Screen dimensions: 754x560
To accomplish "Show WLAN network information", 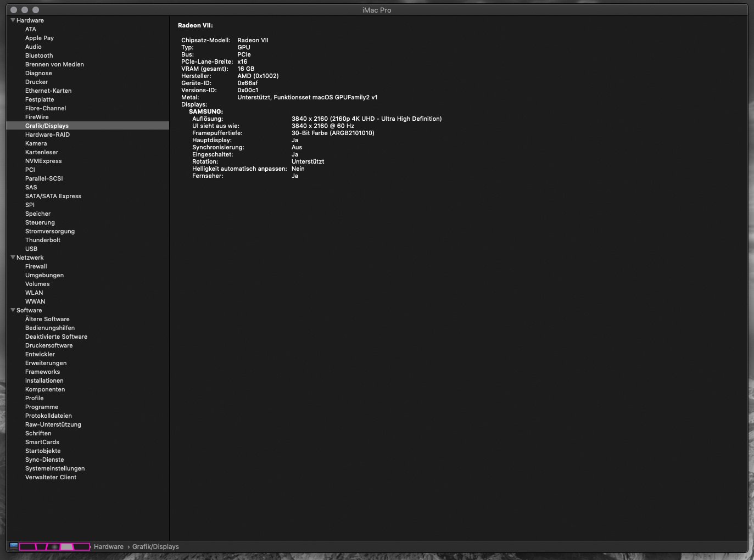I will click(34, 293).
